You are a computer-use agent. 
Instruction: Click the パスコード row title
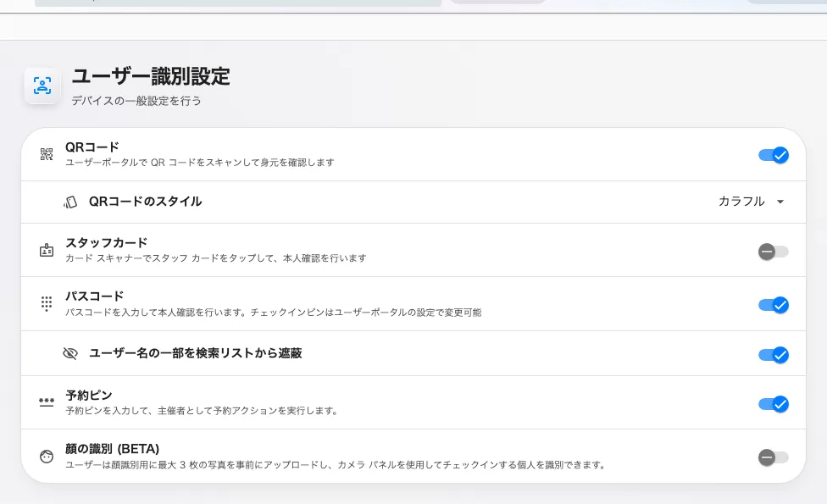94,296
